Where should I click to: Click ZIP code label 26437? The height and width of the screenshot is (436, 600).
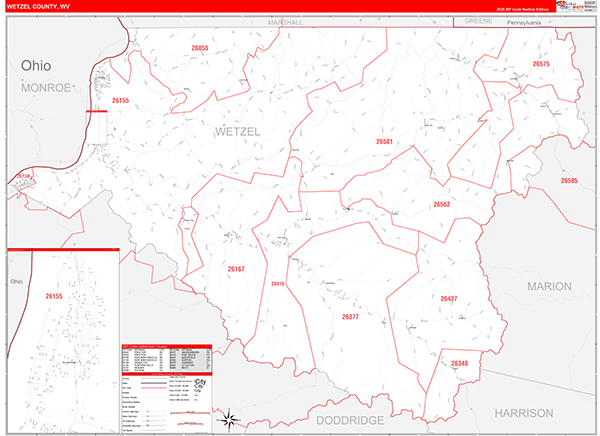tap(448, 298)
